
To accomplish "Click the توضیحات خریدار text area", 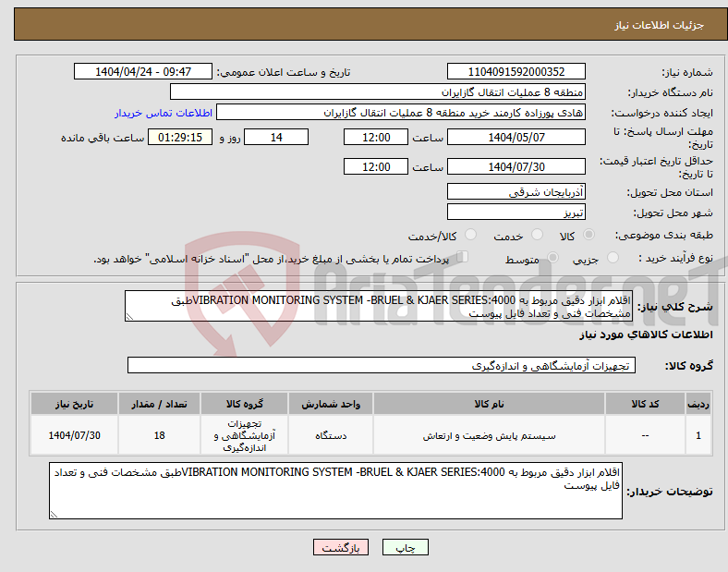I will (335, 491).
